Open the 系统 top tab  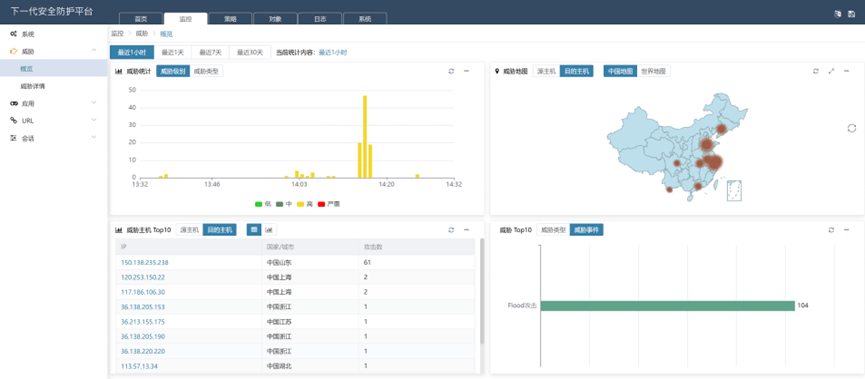pos(365,18)
